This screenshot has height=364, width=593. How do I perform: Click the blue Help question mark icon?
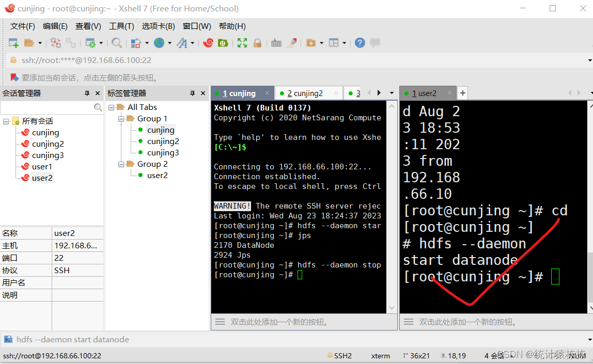tap(360, 43)
